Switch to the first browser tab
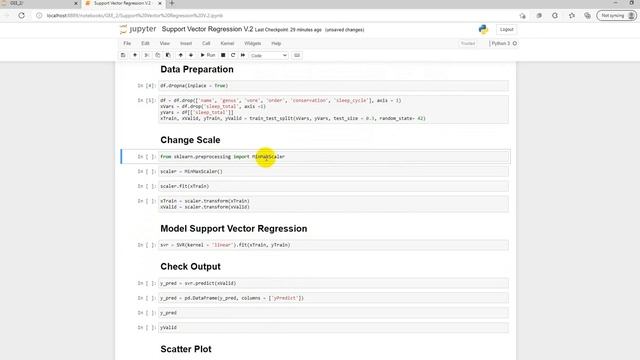The width and height of the screenshot is (640, 360). [40, 3]
